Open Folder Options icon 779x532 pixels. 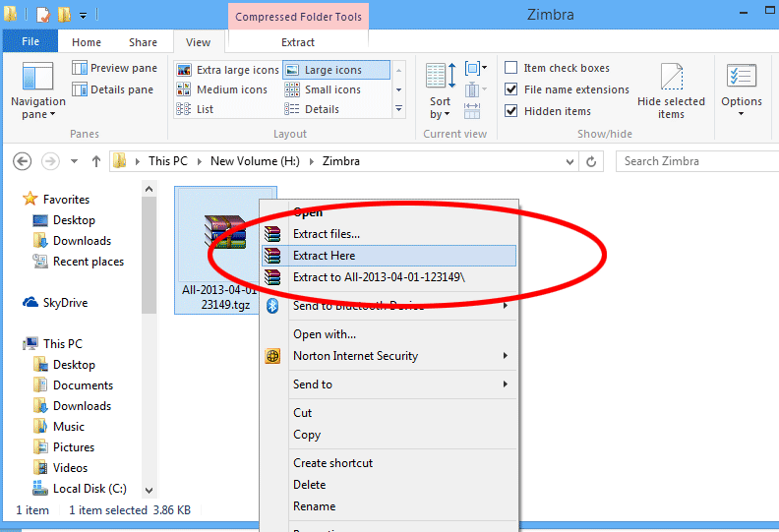[742, 77]
